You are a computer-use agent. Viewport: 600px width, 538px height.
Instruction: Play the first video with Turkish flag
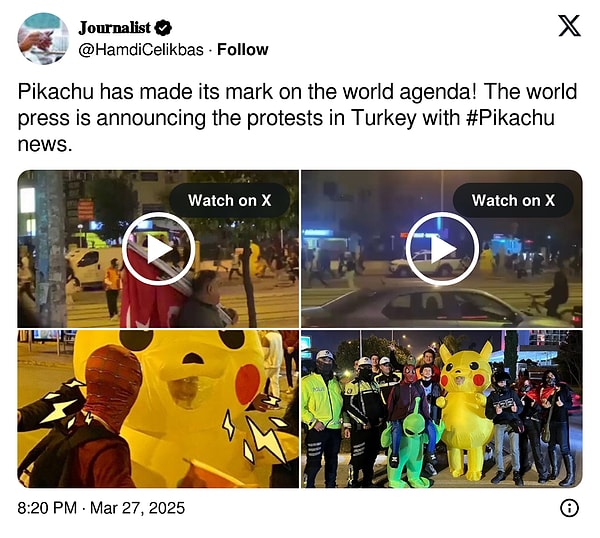pyautogui.click(x=158, y=249)
